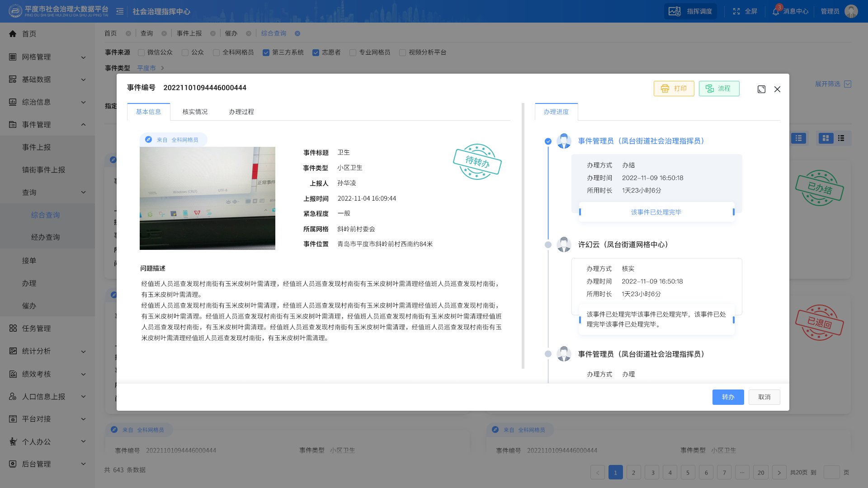Go to pagination page 2
The height and width of the screenshot is (488, 868).
633,473
